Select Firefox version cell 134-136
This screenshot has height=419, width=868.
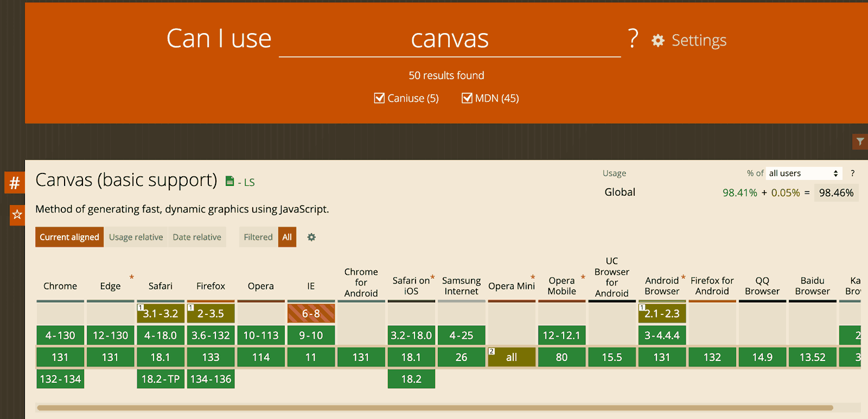pyautogui.click(x=210, y=379)
